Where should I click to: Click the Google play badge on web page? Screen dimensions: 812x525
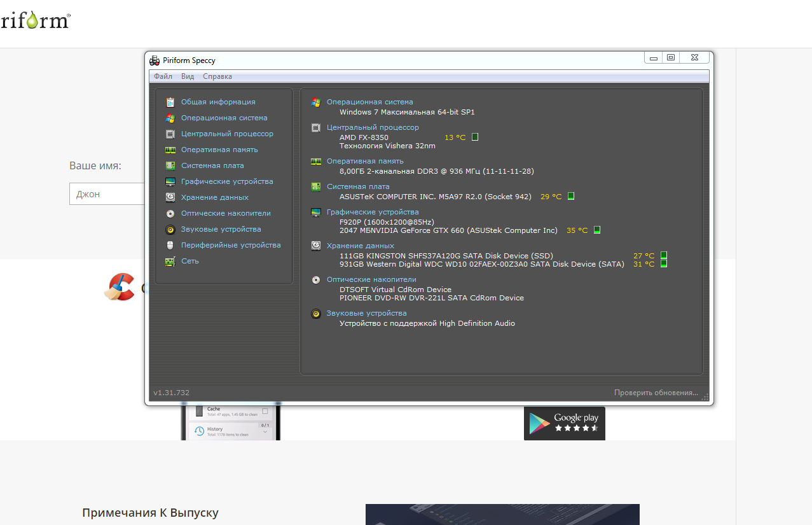[x=565, y=423]
